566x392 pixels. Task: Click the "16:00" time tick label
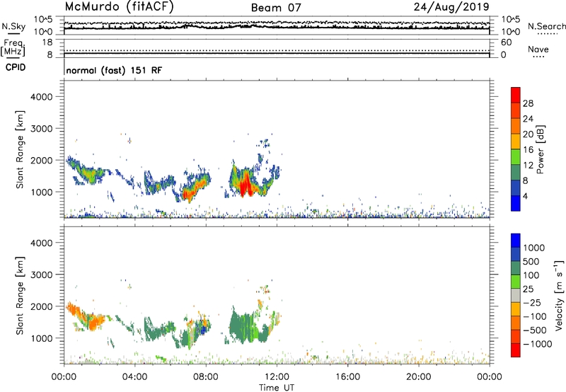pyautogui.click(x=347, y=377)
